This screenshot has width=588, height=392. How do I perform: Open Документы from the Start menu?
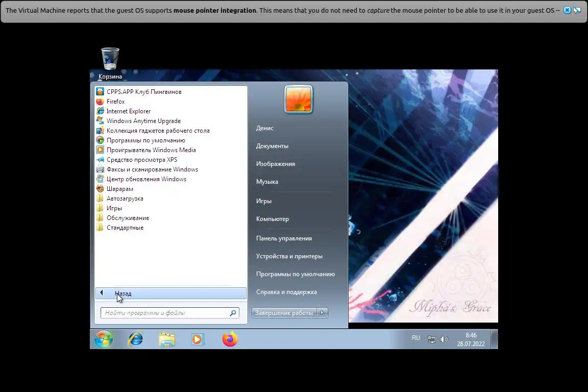[x=272, y=146]
